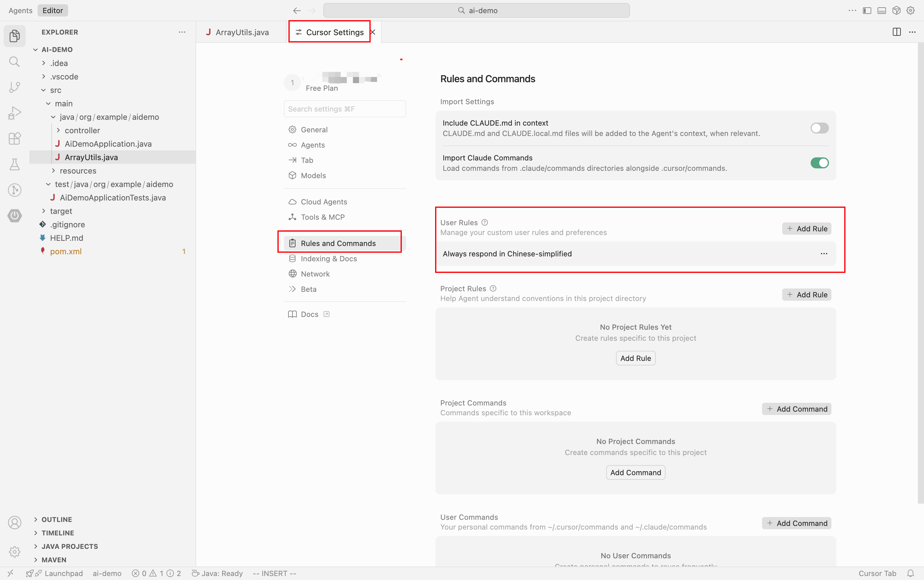Screen dimensions: 924x580
Task: Collapse the src folder
Action: 56,90
